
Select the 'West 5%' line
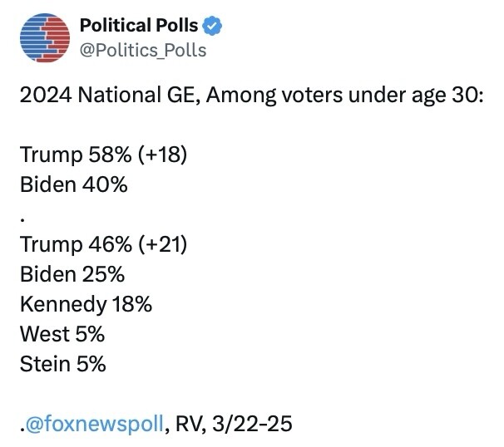coord(62,334)
